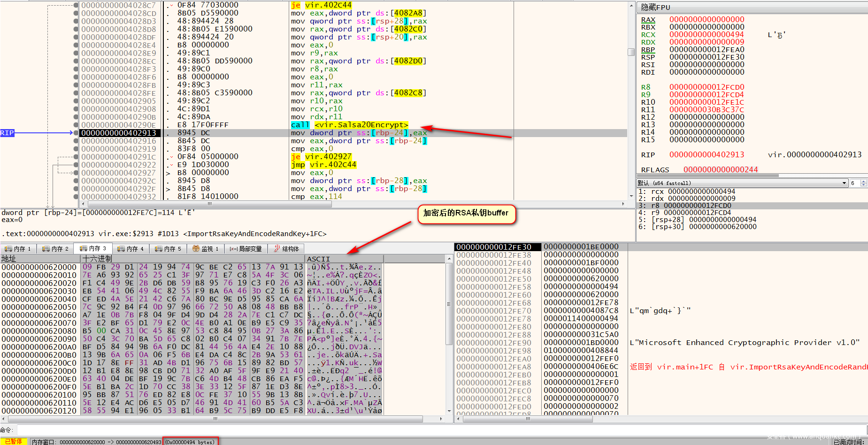This screenshot has height=445, width=868.
Task: Open the 内存 2 dump tab
Action: (x=55, y=249)
